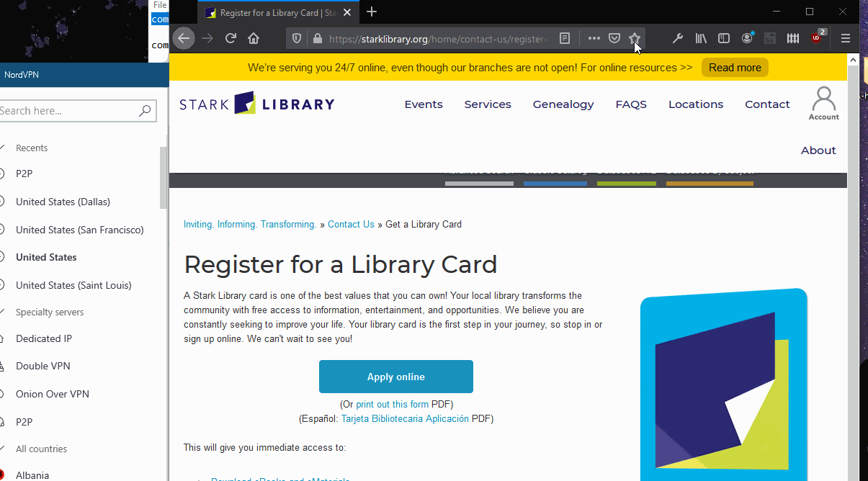Open page actions three-dots menu
The height and width of the screenshot is (481, 868).
[x=594, y=39]
